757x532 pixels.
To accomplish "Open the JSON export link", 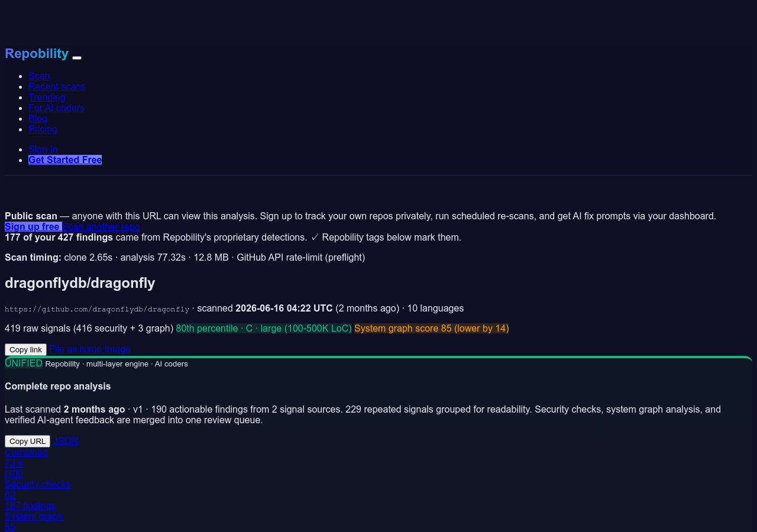I will [66, 440].
